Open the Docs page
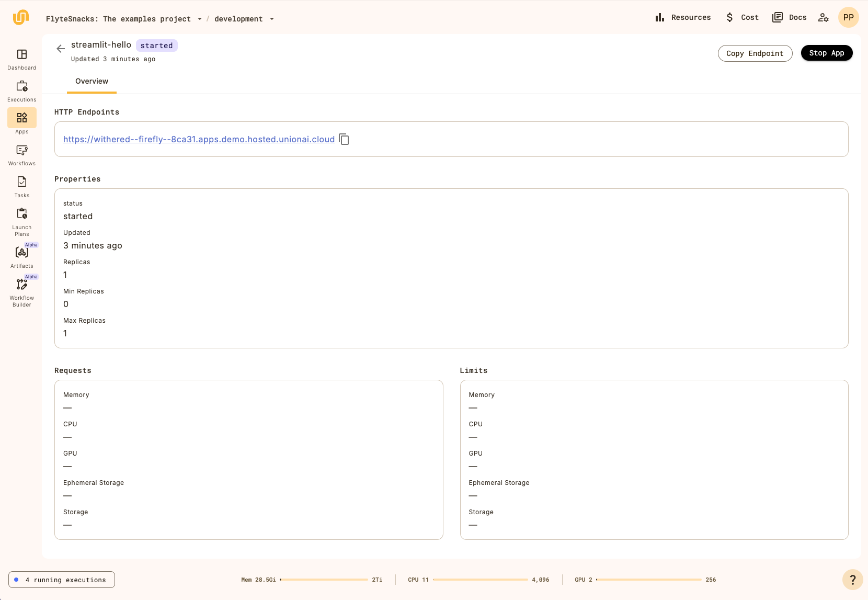 click(790, 17)
